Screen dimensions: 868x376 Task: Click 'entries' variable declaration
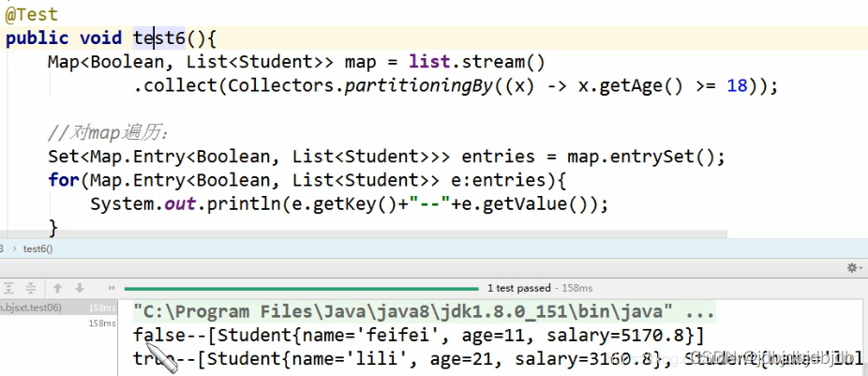tap(499, 158)
